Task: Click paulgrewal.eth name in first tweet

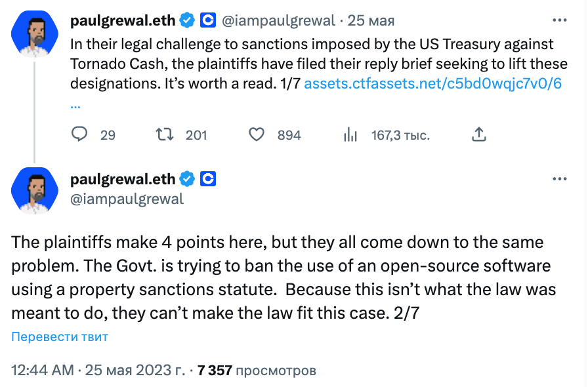Action: [123, 20]
